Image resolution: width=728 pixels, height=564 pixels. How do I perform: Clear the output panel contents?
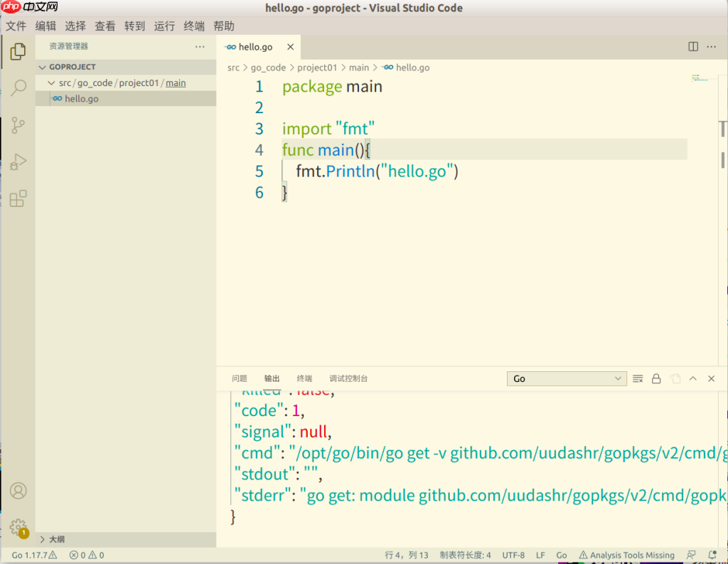click(638, 379)
